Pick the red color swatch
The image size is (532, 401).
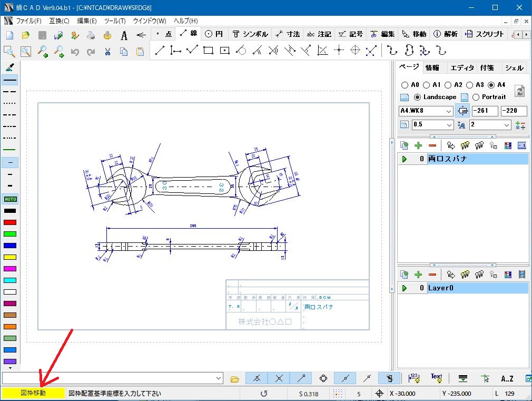(10, 222)
